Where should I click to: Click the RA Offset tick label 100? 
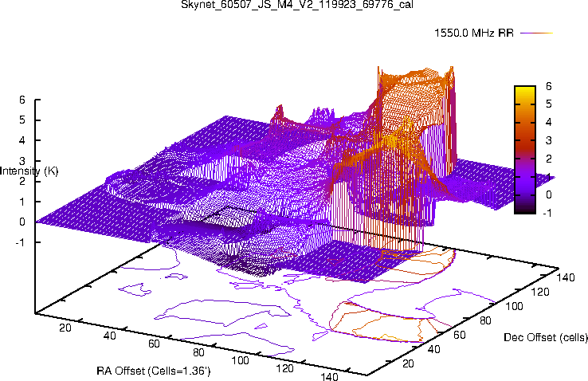point(240,361)
